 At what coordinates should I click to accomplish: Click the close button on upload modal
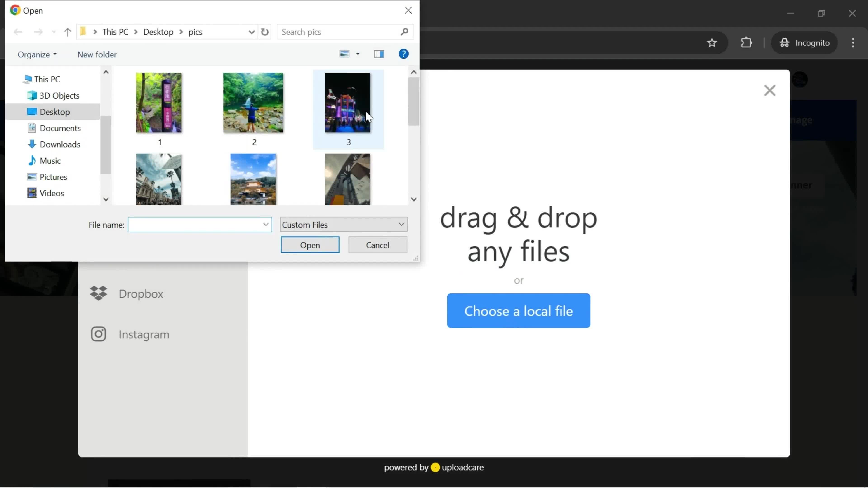pos(770,90)
